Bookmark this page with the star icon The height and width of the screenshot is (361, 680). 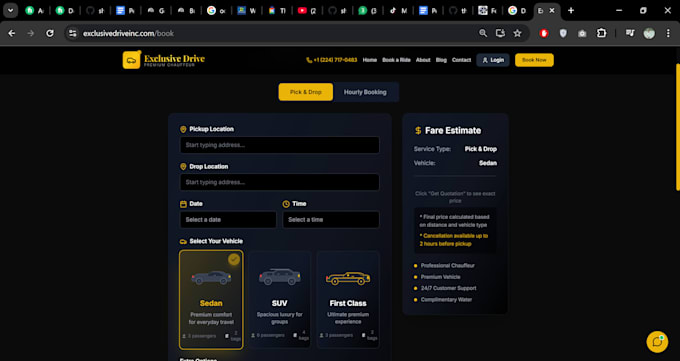(x=517, y=33)
